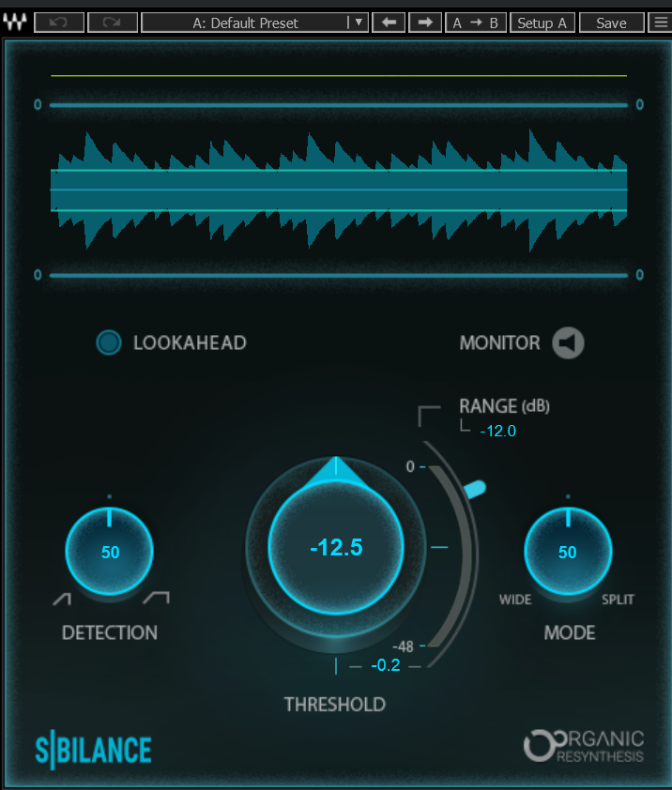Redo the last undone change

[113, 23]
